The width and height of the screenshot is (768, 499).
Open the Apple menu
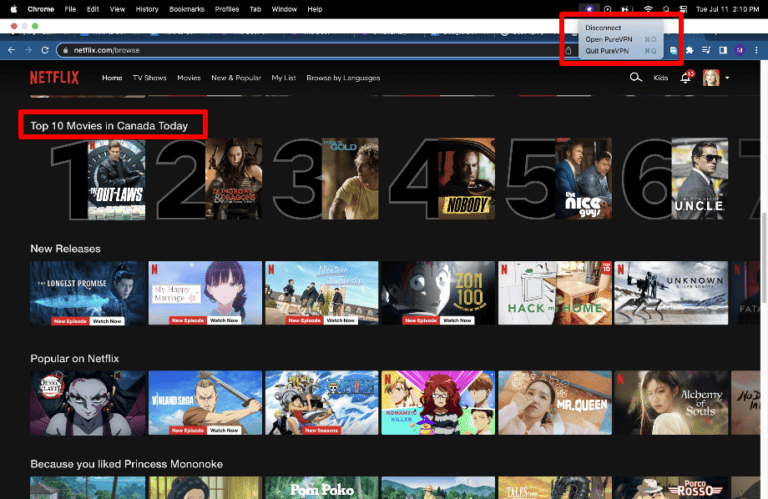pyautogui.click(x=13, y=9)
